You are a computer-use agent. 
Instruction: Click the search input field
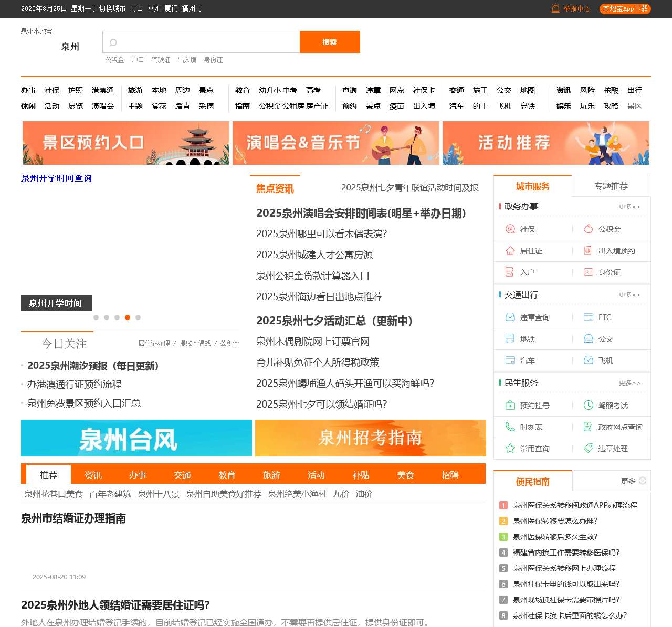(205, 42)
